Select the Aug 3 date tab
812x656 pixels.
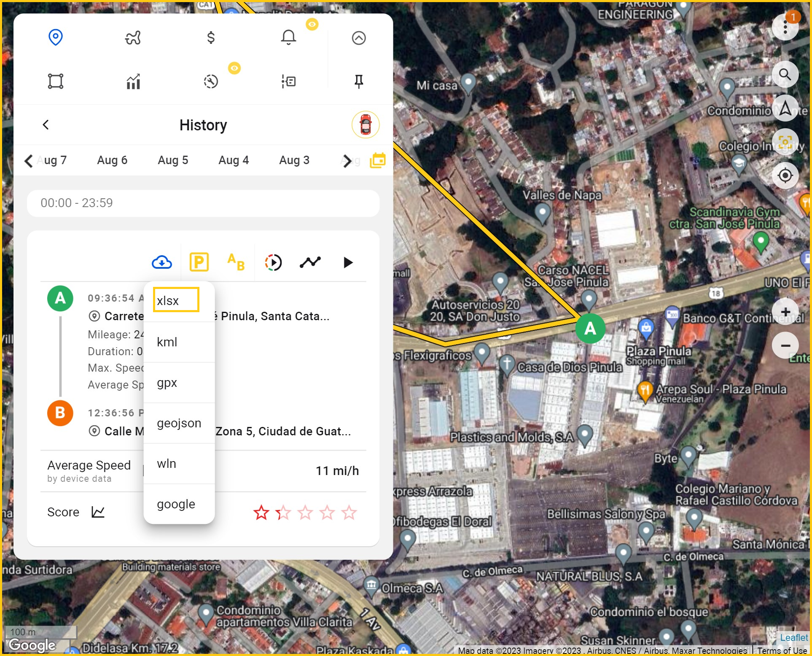[x=294, y=160]
